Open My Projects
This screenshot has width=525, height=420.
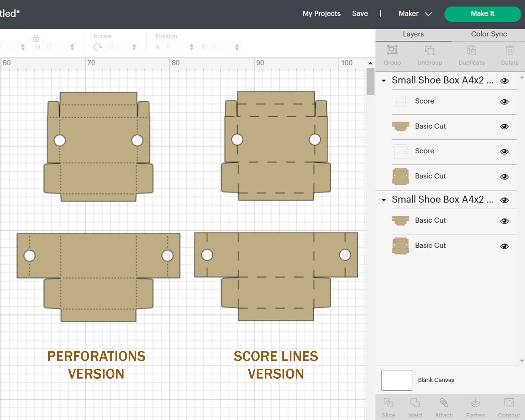[322, 14]
